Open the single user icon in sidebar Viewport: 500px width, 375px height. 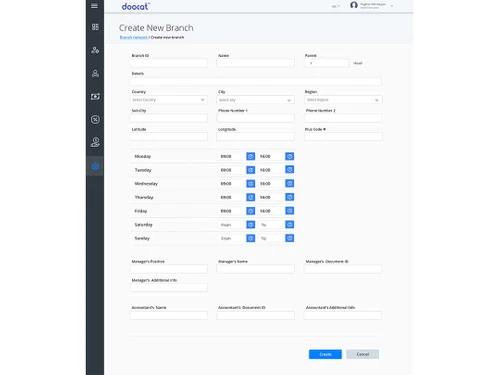click(x=95, y=73)
